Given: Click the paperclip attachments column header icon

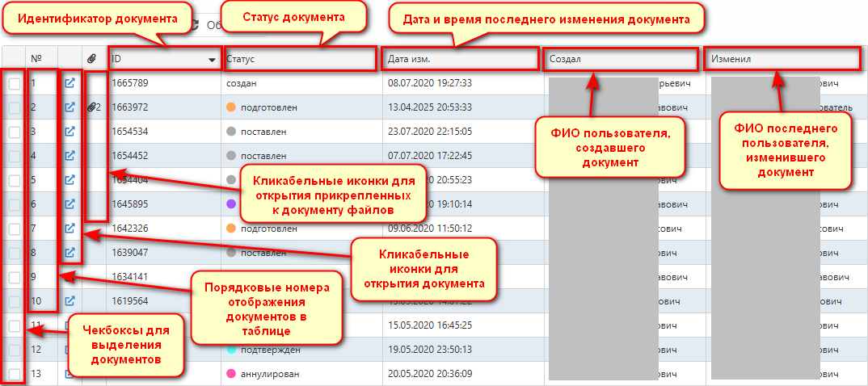Looking at the screenshot, I should [92, 59].
